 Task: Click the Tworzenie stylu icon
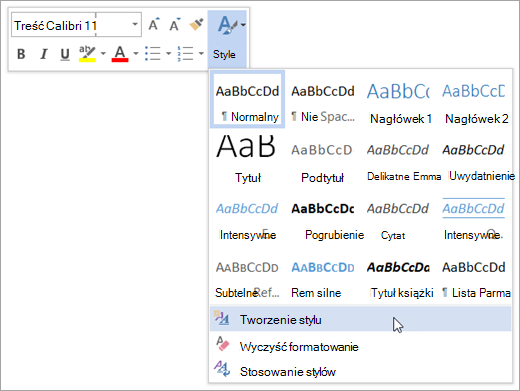click(222, 318)
